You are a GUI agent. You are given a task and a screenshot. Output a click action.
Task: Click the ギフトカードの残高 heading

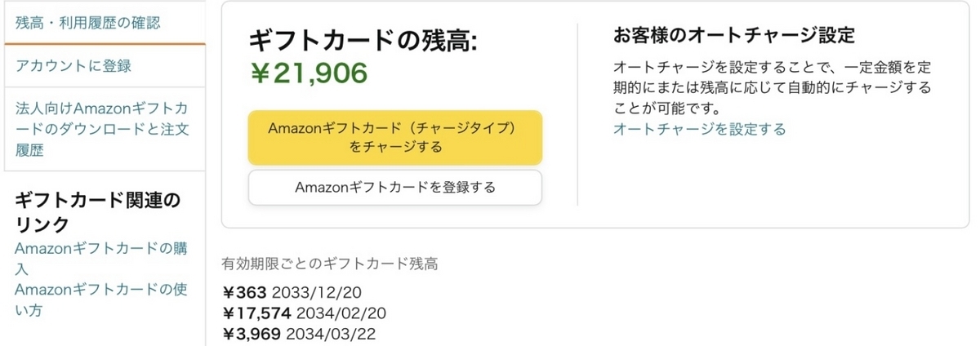(x=362, y=40)
